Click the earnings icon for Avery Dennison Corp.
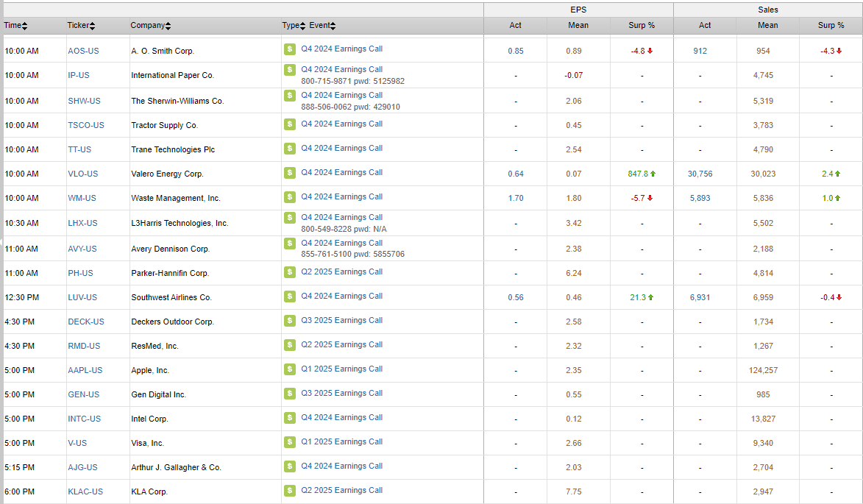The image size is (863, 504). coord(289,243)
